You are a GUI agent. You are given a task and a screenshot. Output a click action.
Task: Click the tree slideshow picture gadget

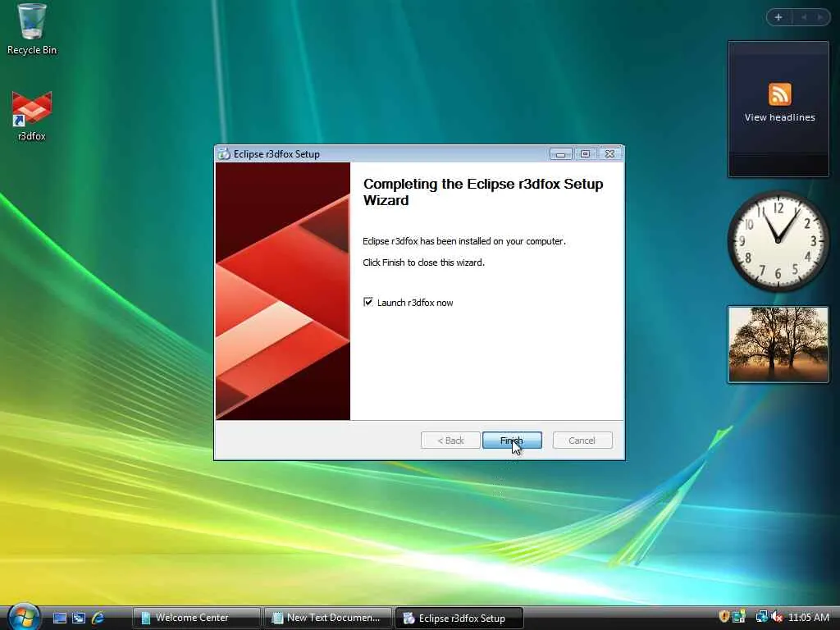pyautogui.click(x=778, y=344)
